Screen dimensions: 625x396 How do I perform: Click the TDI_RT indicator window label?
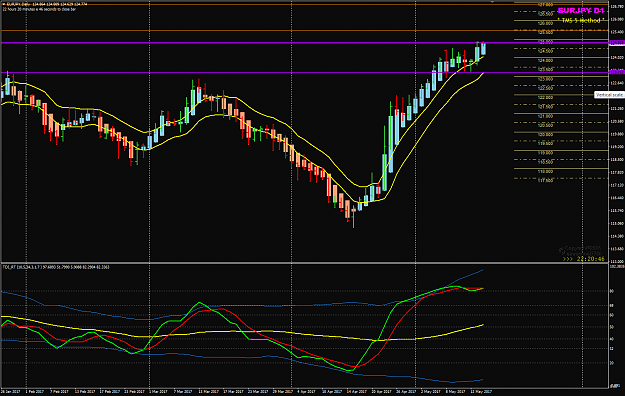point(56,267)
